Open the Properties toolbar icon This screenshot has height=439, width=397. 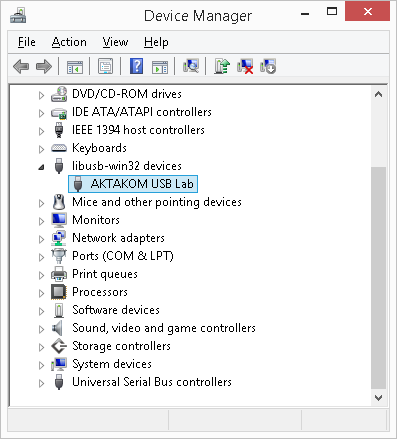(x=106, y=66)
